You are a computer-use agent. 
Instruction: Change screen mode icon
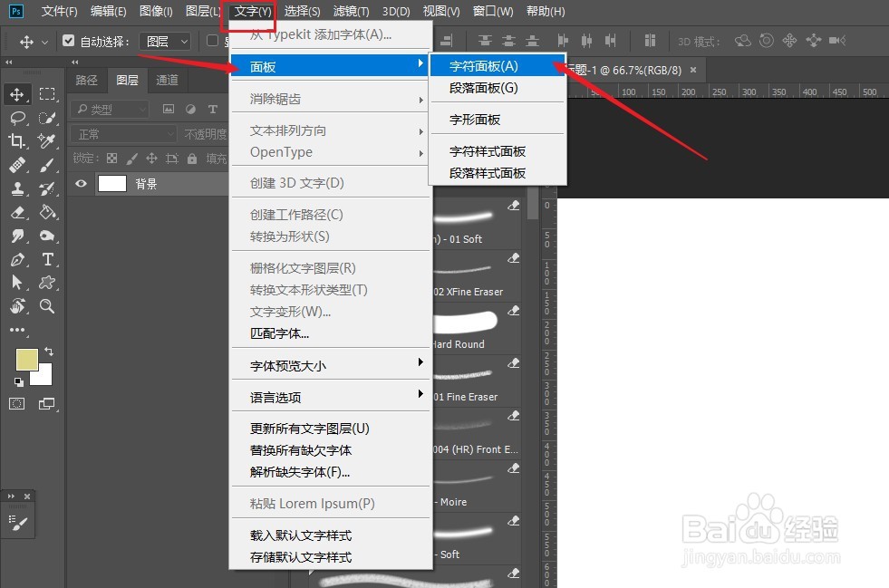pos(46,404)
